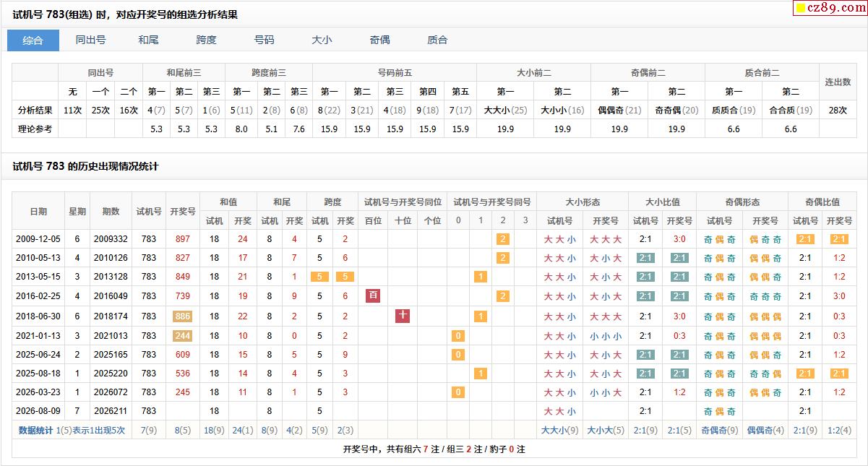Click the 大大小(25) analysis result
This screenshot has width=868, height=466.
click(x=505, y=111)
